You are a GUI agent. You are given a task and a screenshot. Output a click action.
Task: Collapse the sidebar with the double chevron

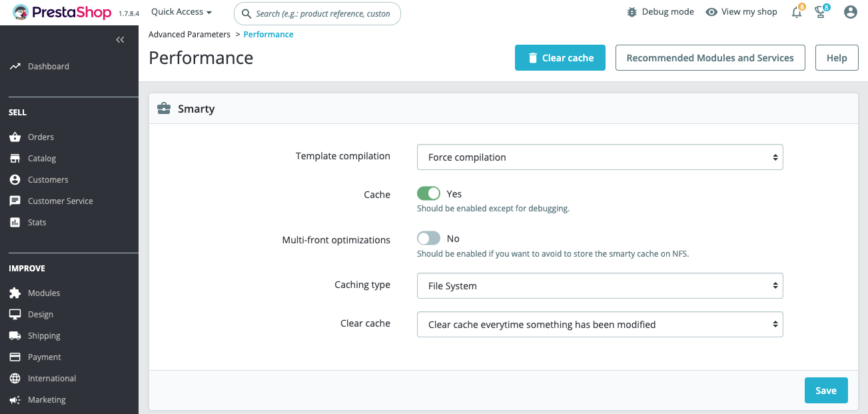point(120,40)
